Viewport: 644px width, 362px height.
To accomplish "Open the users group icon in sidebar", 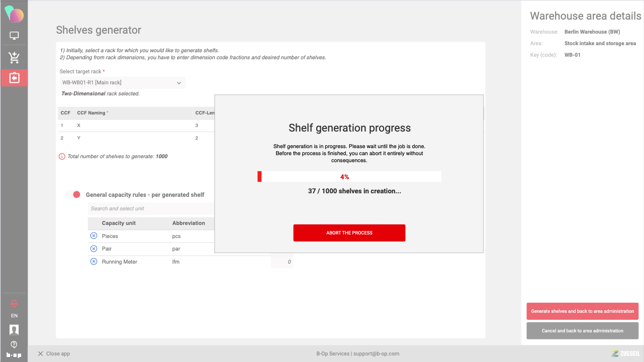I will (14, 303).
